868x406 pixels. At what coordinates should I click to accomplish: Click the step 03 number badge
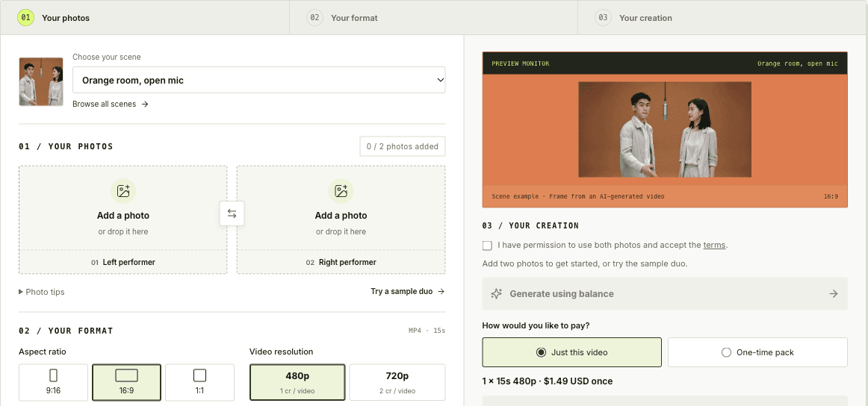click(604, 18)
